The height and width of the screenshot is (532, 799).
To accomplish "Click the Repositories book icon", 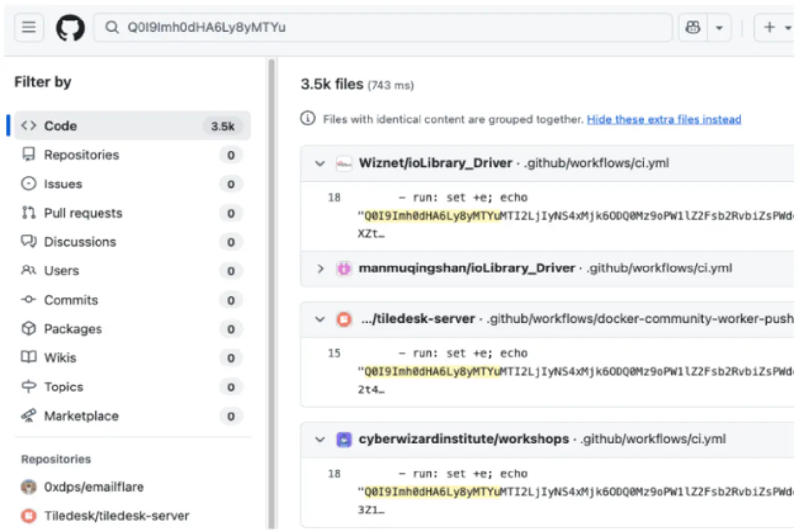I will coord(29,155).
